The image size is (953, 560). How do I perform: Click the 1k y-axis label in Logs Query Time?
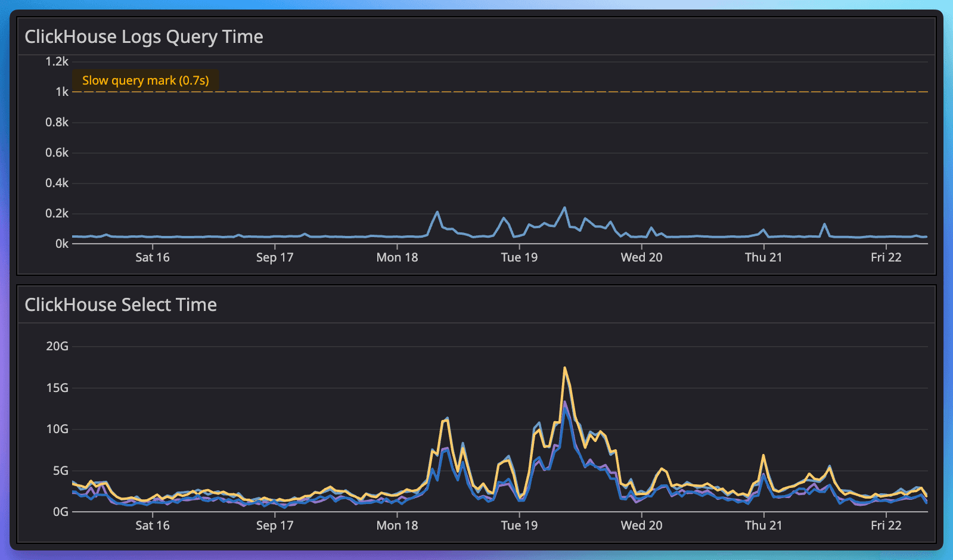pyautogui.click(x=62, y=92)
